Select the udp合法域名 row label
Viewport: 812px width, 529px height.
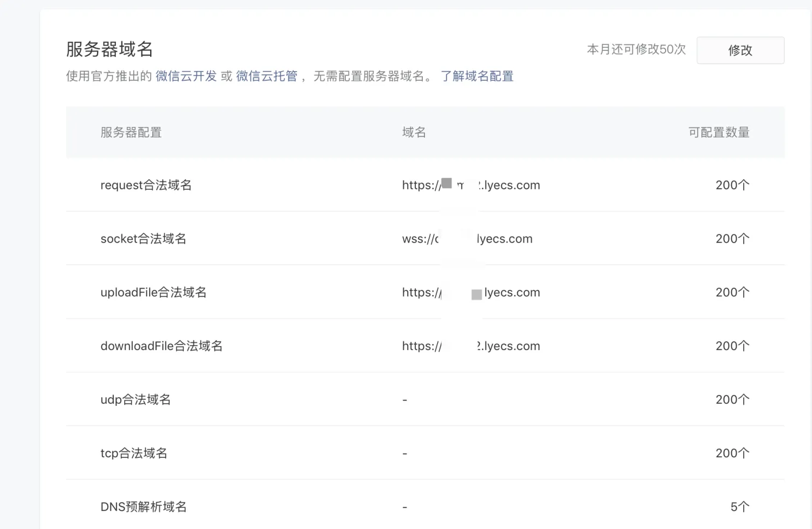[x=136, y=400]
